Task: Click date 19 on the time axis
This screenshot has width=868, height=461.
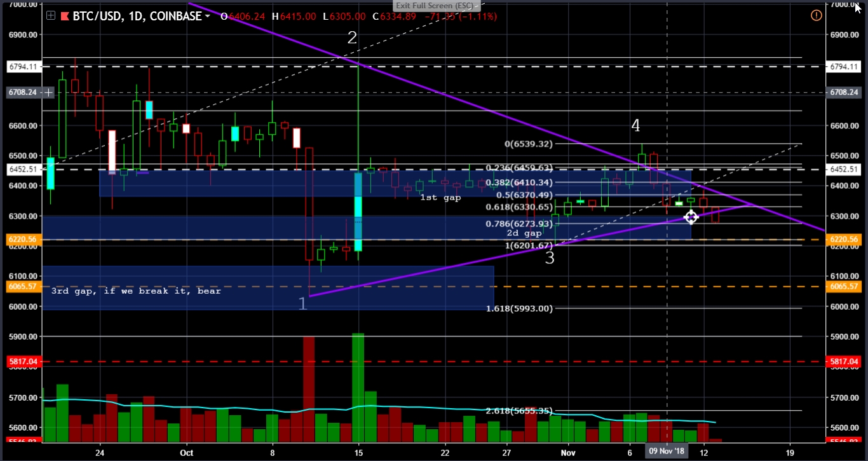Action: (790, 453)
